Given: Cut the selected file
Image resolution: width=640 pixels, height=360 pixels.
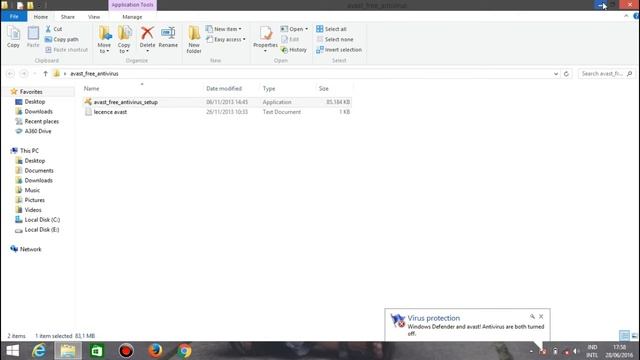Looking at the screenshot, I should pyautogui.click(x=53, y=29).
